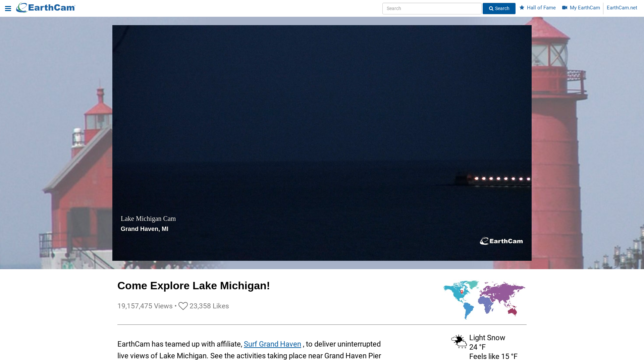Click the 23,358 Likes count

point(209,306)
